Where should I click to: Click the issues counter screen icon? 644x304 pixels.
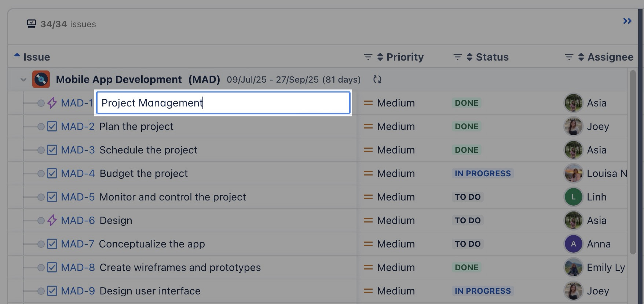point(32,24)
